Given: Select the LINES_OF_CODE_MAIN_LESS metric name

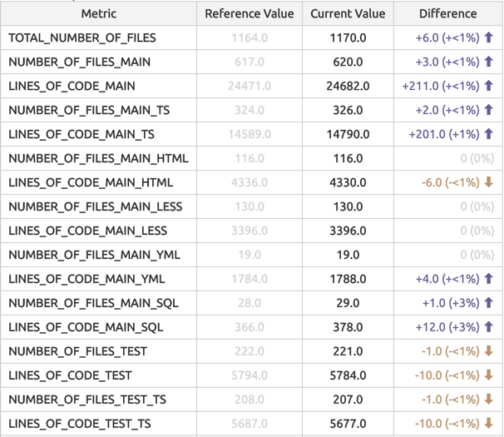Looking at the screenshot, I should pos(88,231).
